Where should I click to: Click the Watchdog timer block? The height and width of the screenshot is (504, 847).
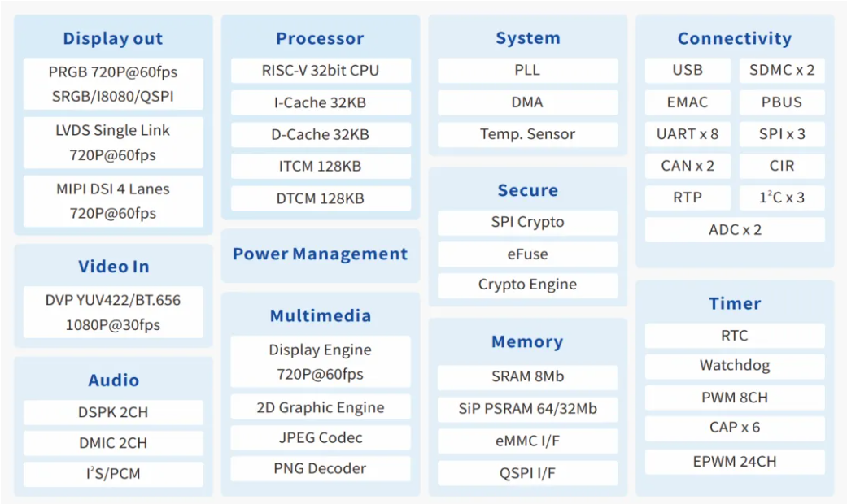pos(735,366)
